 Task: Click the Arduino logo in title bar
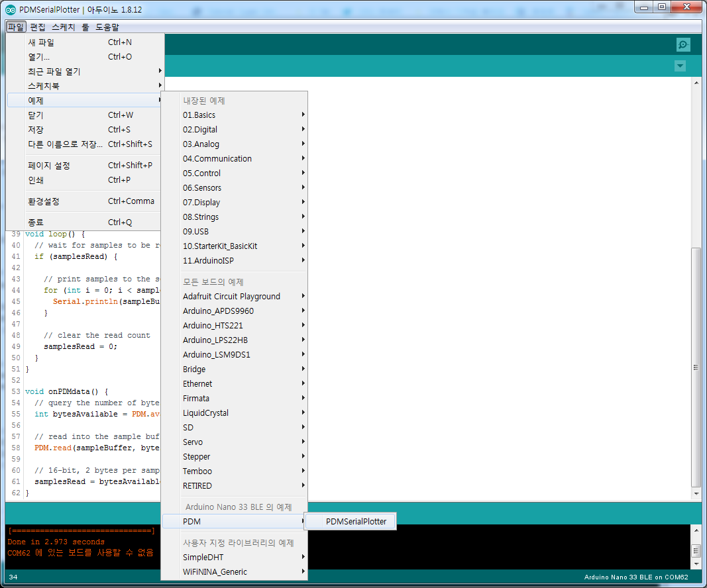[x=11, y=9]
